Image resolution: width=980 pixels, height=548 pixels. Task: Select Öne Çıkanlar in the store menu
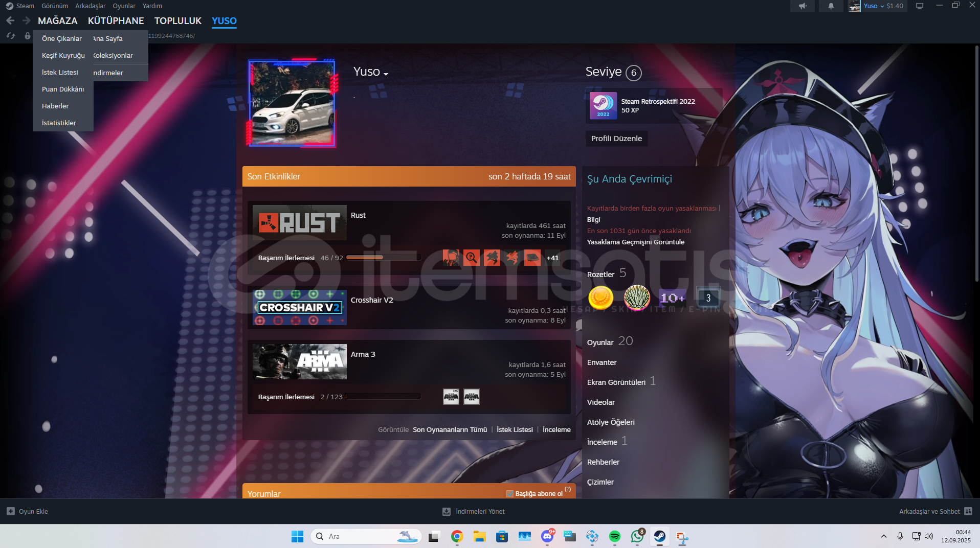pos(62,38)
